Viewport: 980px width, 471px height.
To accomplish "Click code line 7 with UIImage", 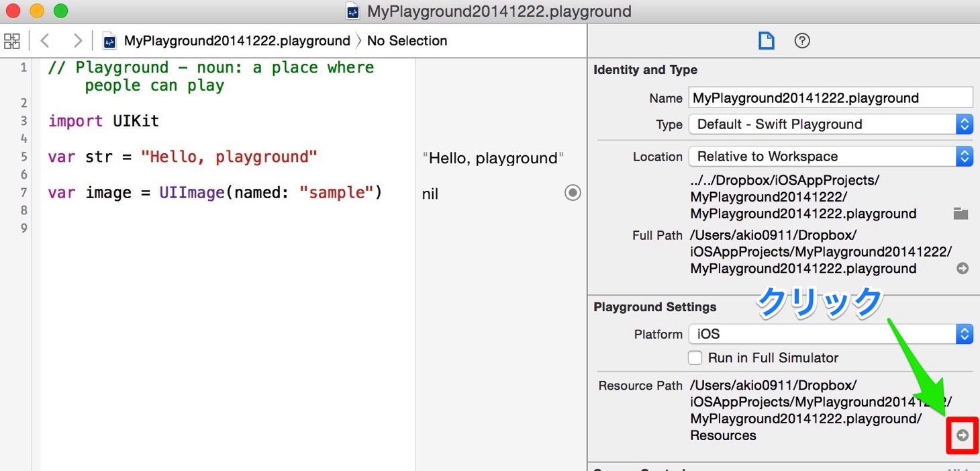I will tap(215, 193).
